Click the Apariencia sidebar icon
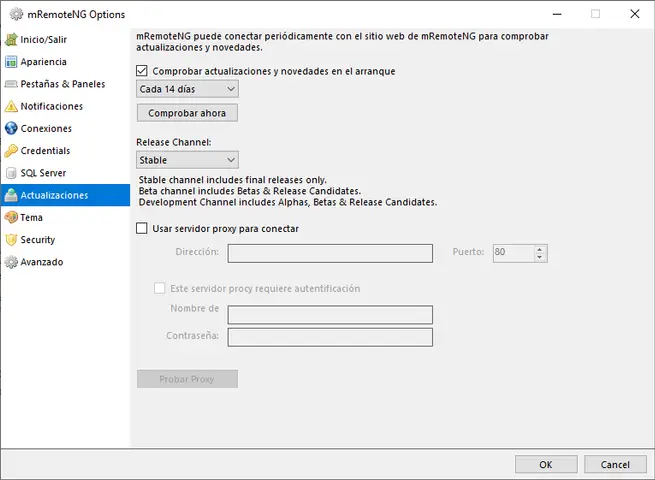Image resolution: width=655 pixels, height=480 pixels. pyautogui.click(x=11, y=62)
